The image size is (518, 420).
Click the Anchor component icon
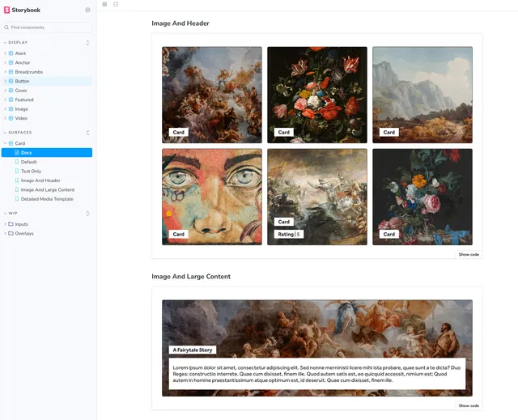coord(11,62)
